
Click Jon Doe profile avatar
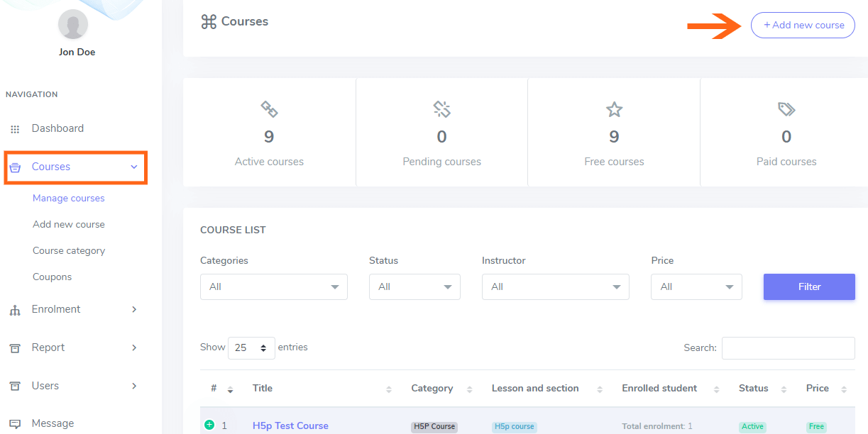(72, 25)
